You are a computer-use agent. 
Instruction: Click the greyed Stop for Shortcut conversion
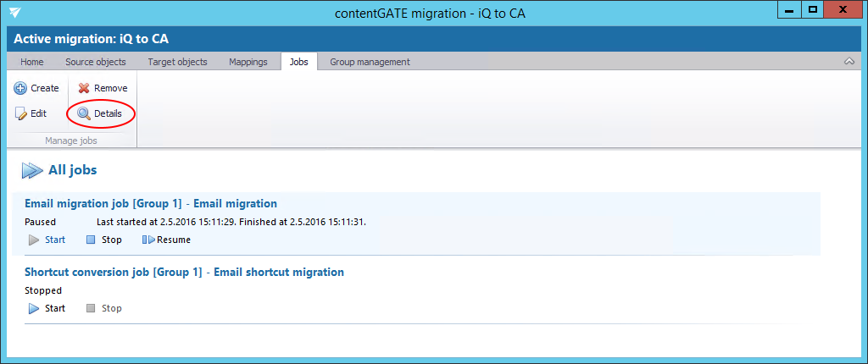click(92, 308)
